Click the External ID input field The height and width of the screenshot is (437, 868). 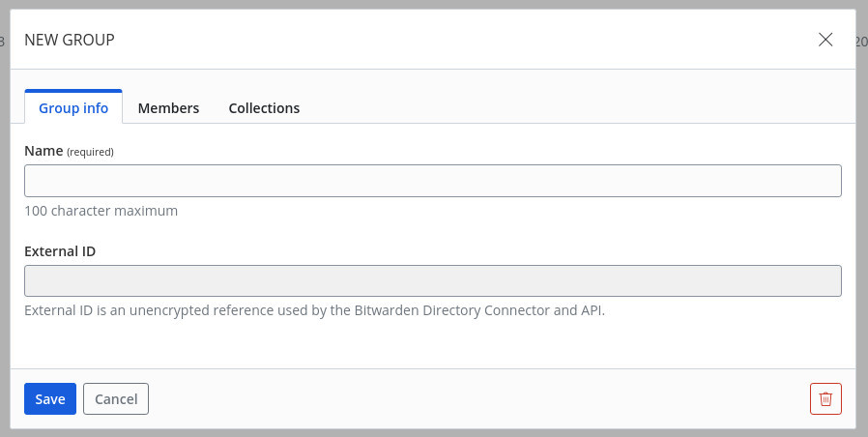[432, 280]
